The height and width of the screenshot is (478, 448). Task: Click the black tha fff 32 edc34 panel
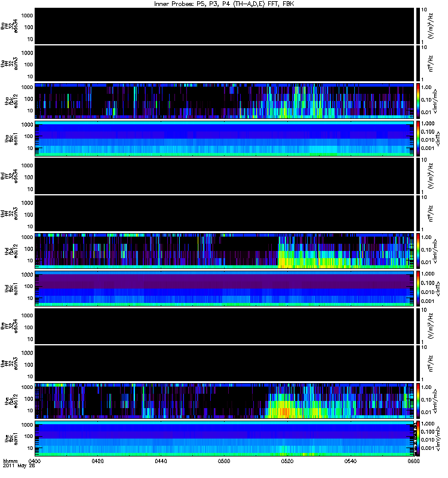coord(225,26)
